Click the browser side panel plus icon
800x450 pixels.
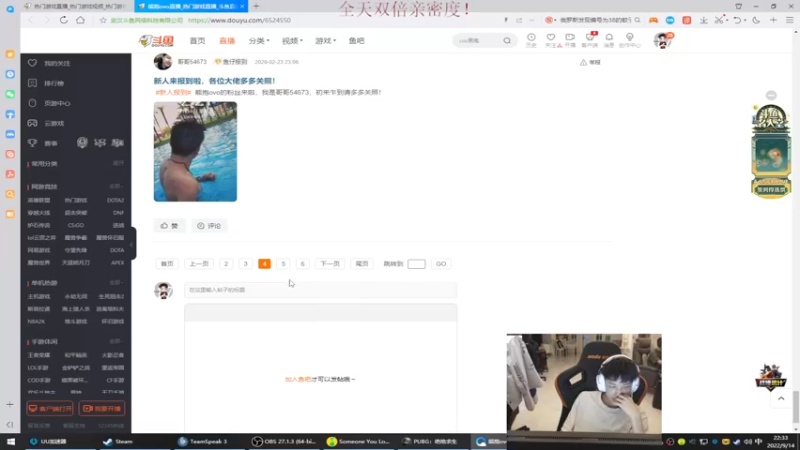[10, 405]
